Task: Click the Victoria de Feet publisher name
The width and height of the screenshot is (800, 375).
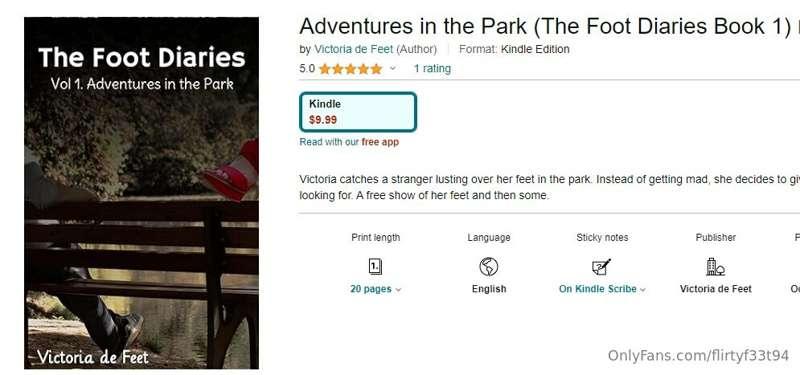Action: [x=715, y=289]
